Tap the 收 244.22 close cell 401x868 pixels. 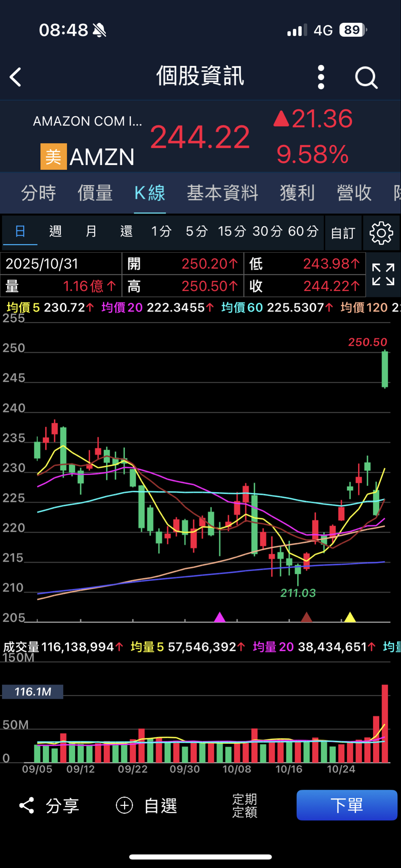pos(305,286)
